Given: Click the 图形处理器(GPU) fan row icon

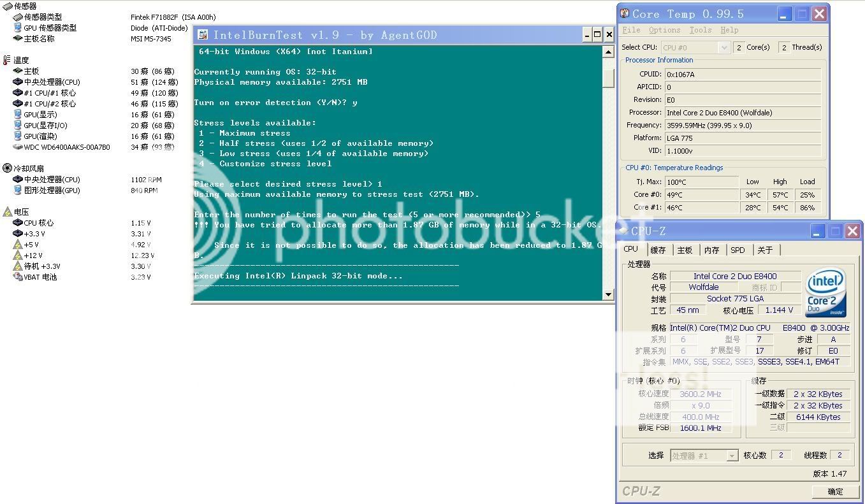Looking at the screenshot, I should 18,190.
